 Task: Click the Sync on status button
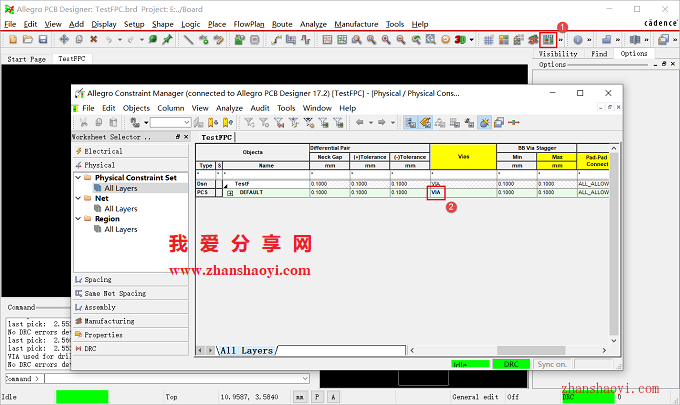[552, 364]
